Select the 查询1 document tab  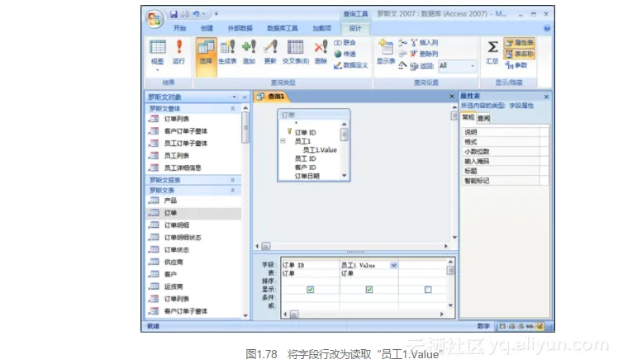tap(271, 97)
